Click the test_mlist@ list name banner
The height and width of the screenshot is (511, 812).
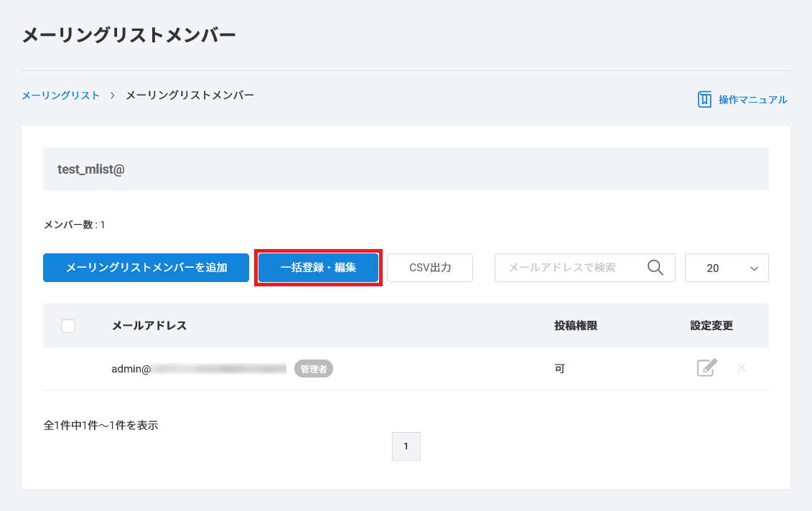point(91,169)
